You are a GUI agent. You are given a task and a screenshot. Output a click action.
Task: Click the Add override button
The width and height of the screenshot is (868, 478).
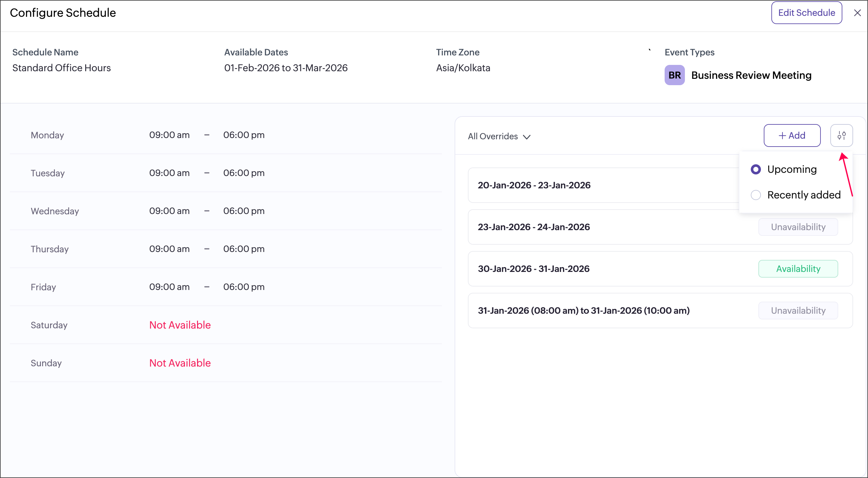[x=792, y=135]
